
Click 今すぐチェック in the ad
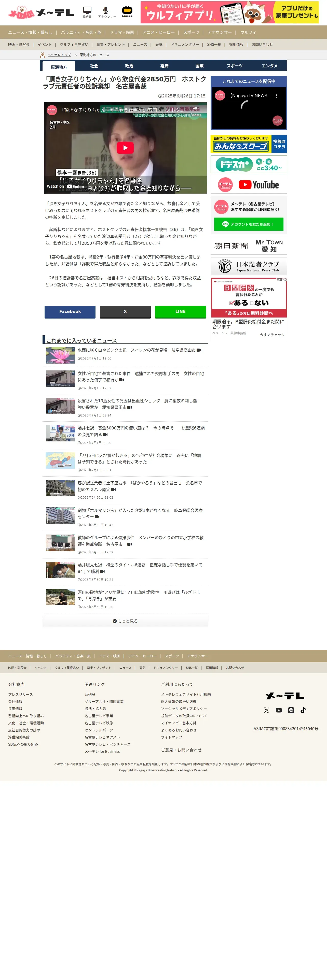pos(272,335)
